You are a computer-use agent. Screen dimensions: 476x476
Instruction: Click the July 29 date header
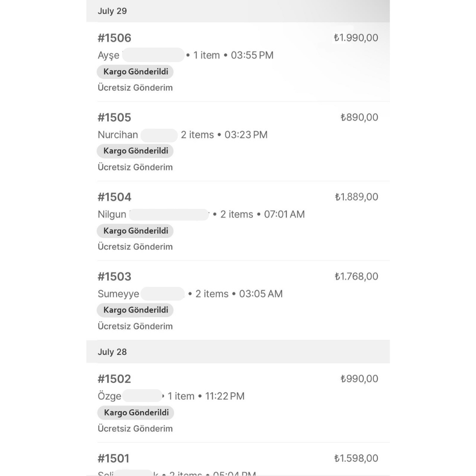click(x=112, y=11)
